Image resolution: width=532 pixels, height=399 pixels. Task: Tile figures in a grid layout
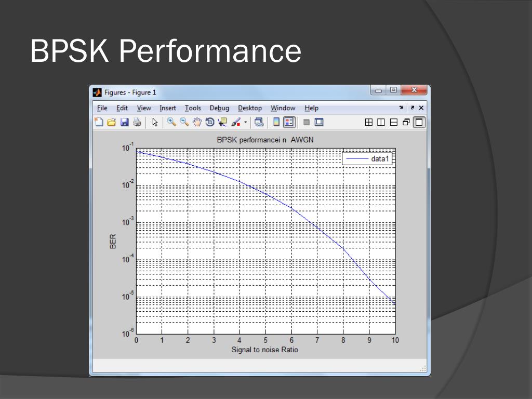point(369,122)
